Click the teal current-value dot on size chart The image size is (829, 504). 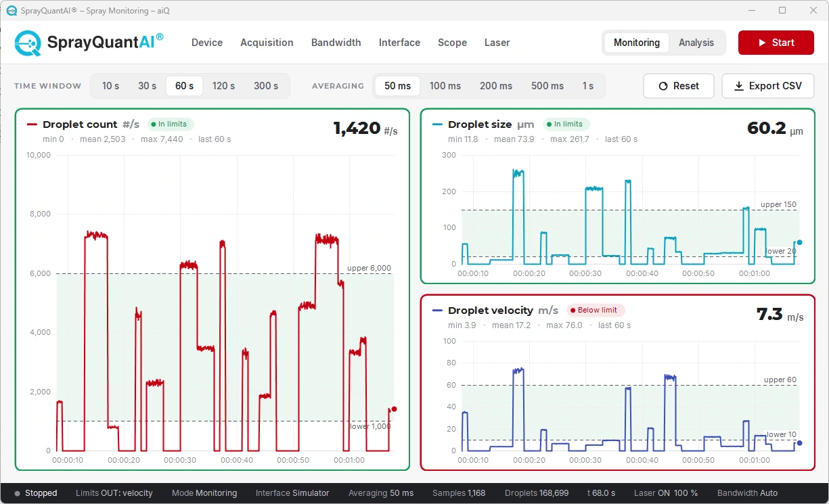tap(799, 242)
